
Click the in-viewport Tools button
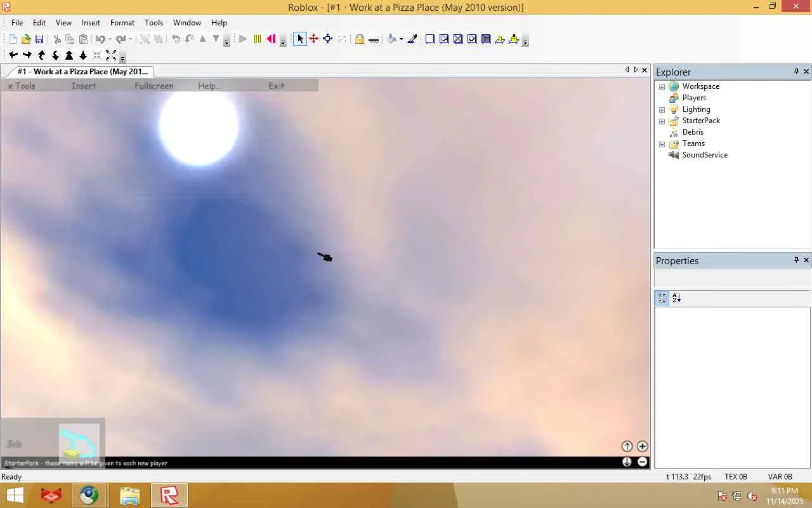click(x=22, y=86)
